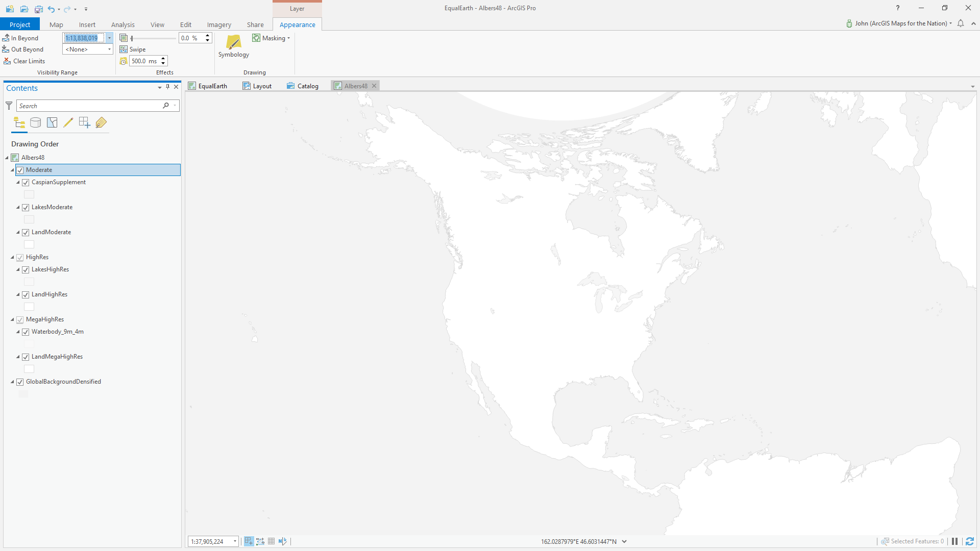Screen dimensions: 980x551
Task: Click the Redo arrow icon
Action: click(67, 9)
